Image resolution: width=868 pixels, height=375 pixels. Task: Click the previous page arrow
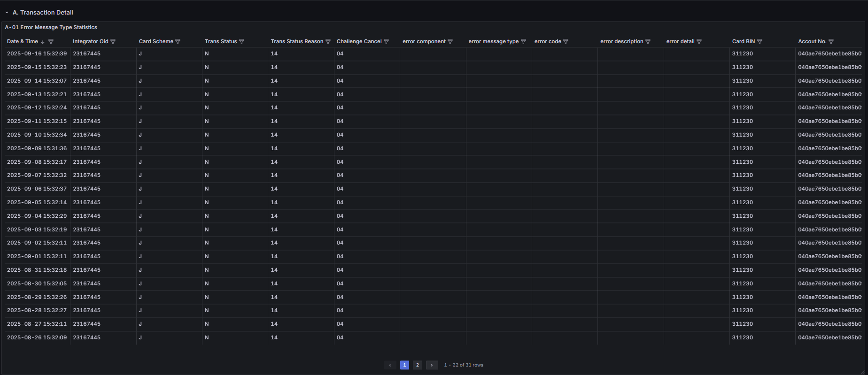[x=390, y=365]
